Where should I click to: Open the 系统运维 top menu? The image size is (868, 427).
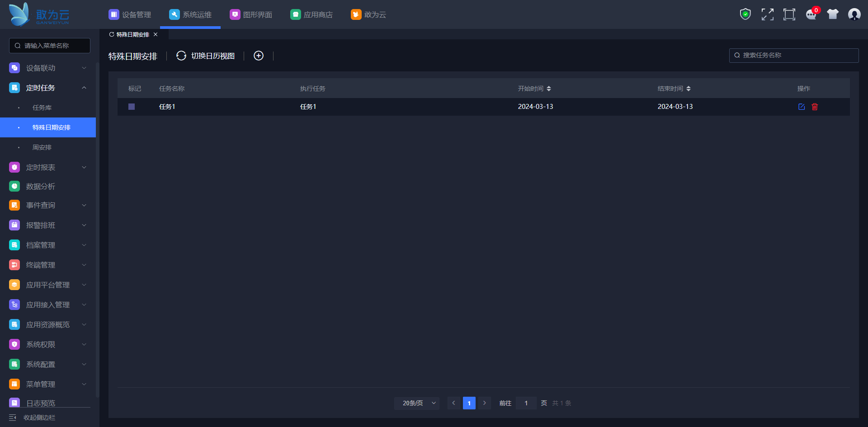190,14
